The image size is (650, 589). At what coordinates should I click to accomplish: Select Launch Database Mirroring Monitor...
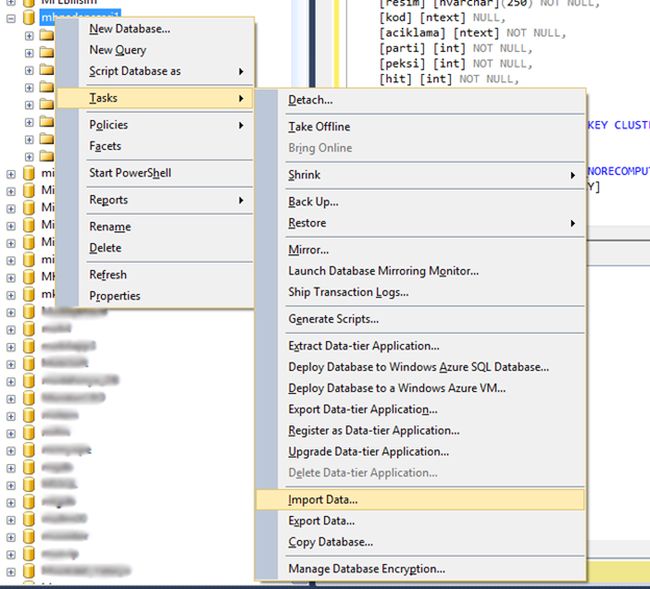420,271
